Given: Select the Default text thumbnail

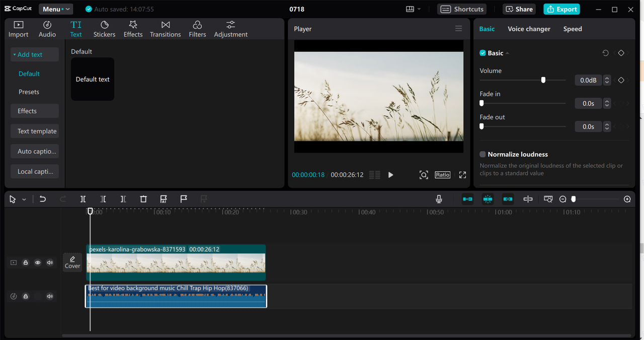Looking at the screenshot, I should [93, 79].
